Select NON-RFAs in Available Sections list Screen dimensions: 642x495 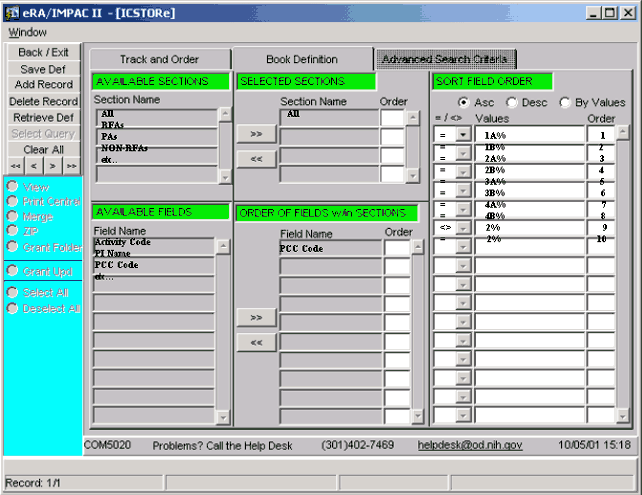(124, 148)
